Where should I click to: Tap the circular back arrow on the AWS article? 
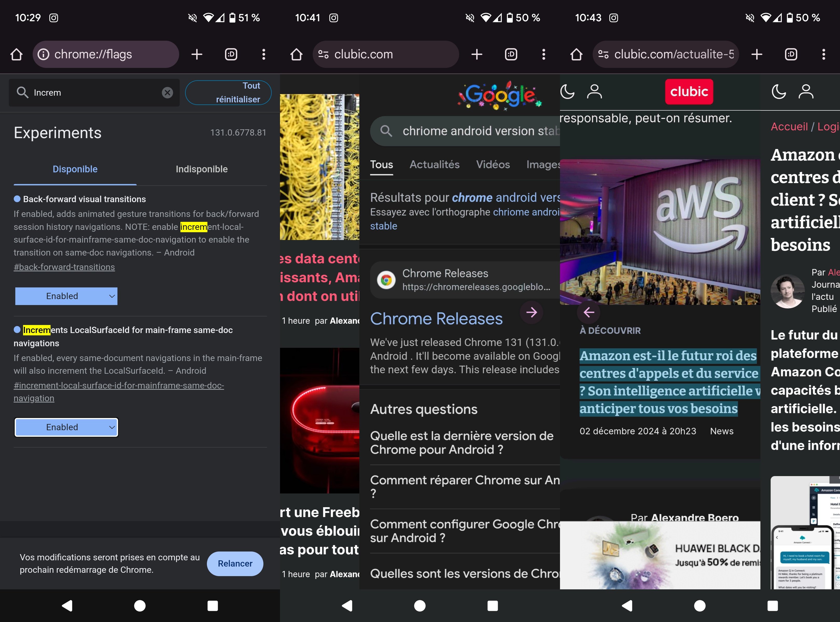pyautogui.click(x=589, y=312)
